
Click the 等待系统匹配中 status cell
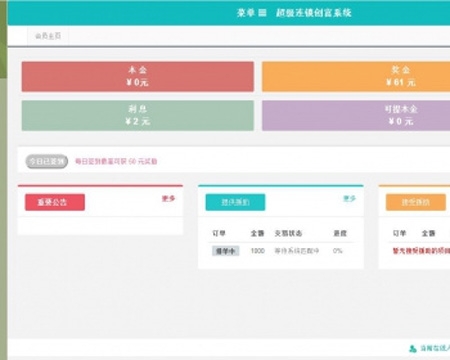coord(297,251)
